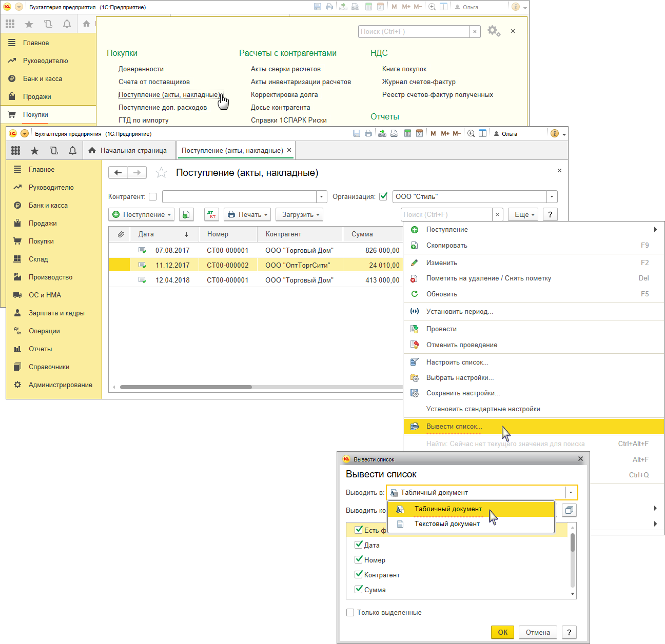
Task: Open ОС и НМА section in front sidebar
Action: click(x=45, y=295)
